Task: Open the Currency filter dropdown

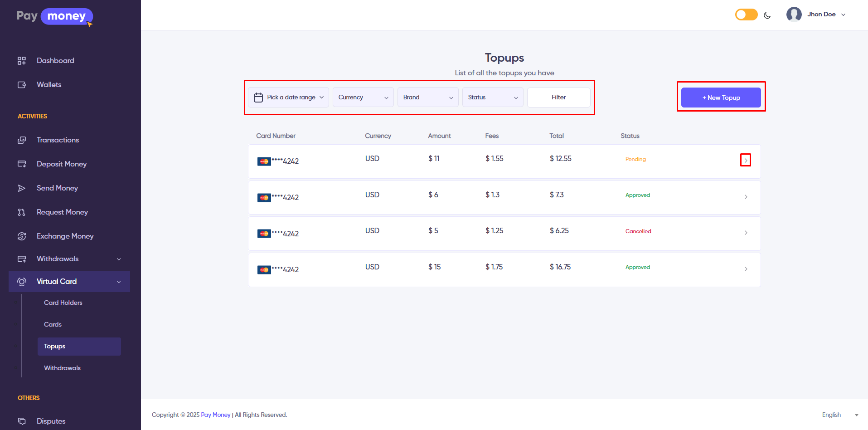Action: click(x=363, y=98)
